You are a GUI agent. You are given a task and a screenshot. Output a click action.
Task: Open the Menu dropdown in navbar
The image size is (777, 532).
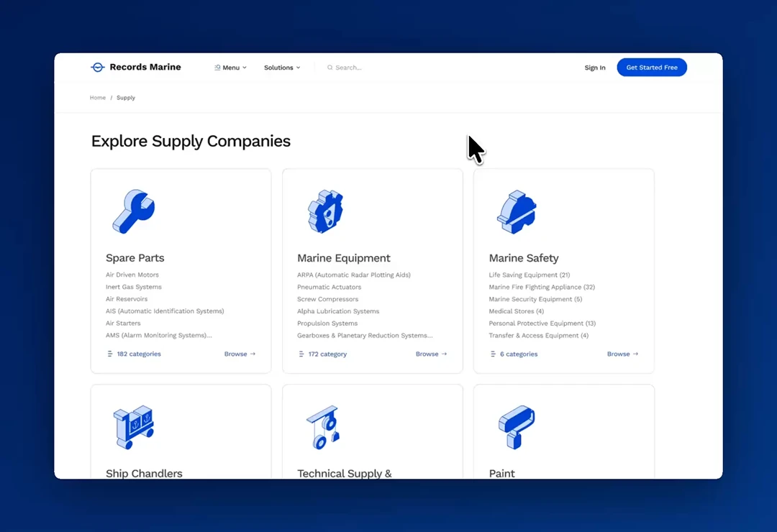tap(231, 68)
